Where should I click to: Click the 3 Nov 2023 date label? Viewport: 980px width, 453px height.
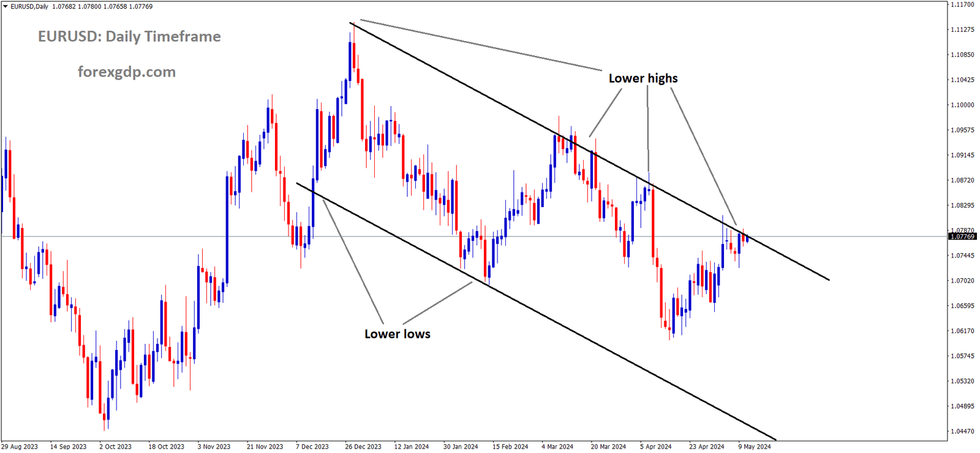pyautogui.click(x=214, y=447)
